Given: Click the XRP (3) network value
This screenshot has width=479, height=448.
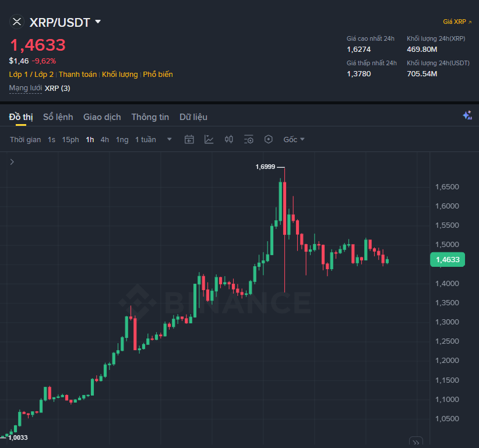Looking at the screenshot, I should click(58, 88).
